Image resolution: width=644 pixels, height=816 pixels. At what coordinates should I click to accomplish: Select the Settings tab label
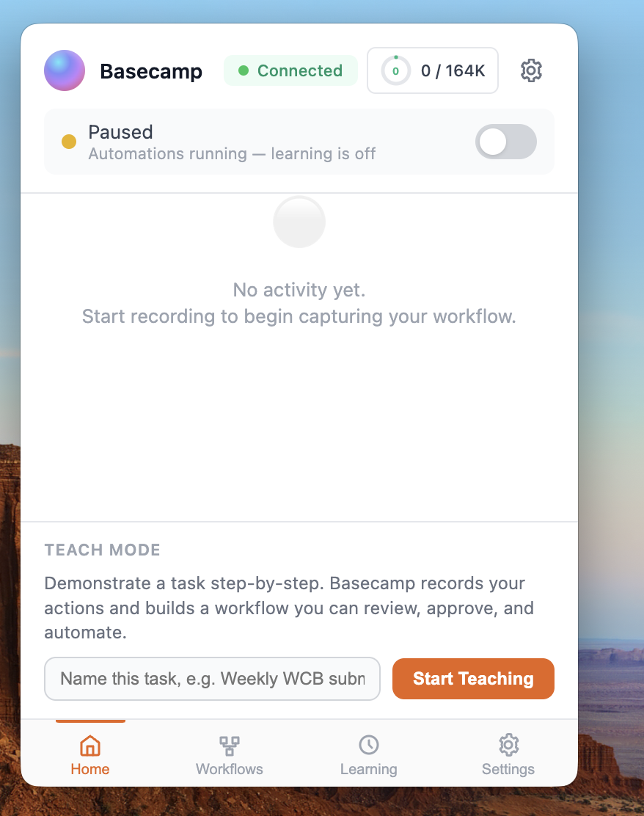tap(508, 769)
